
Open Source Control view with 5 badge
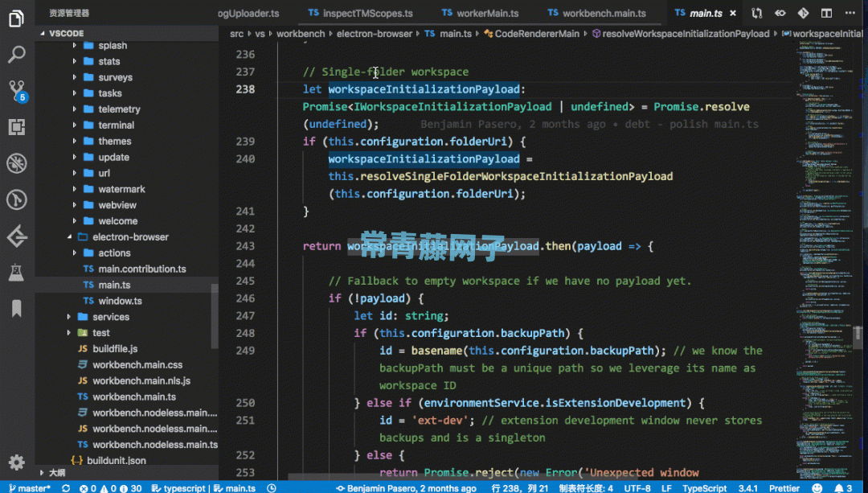[17, 91]
